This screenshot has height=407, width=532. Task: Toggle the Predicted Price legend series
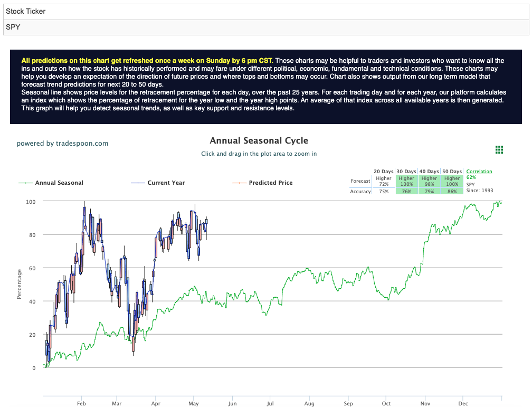[x=270, y=183]
